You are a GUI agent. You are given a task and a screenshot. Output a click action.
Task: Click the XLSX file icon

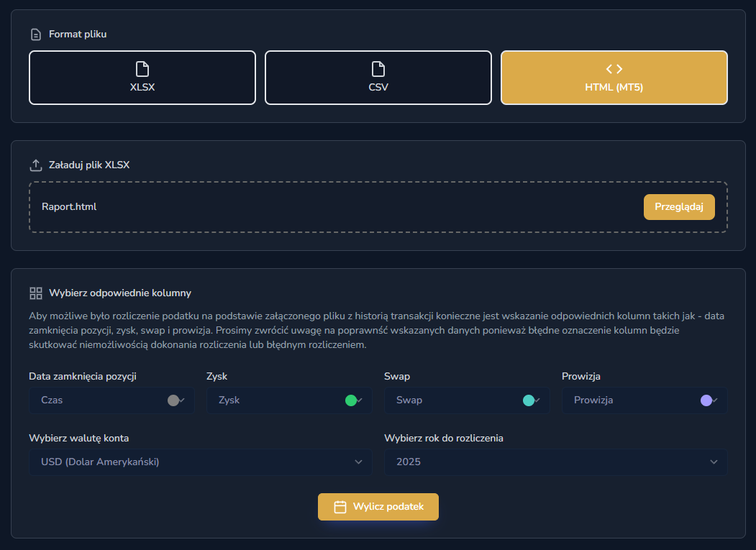(x=142, y=69)
